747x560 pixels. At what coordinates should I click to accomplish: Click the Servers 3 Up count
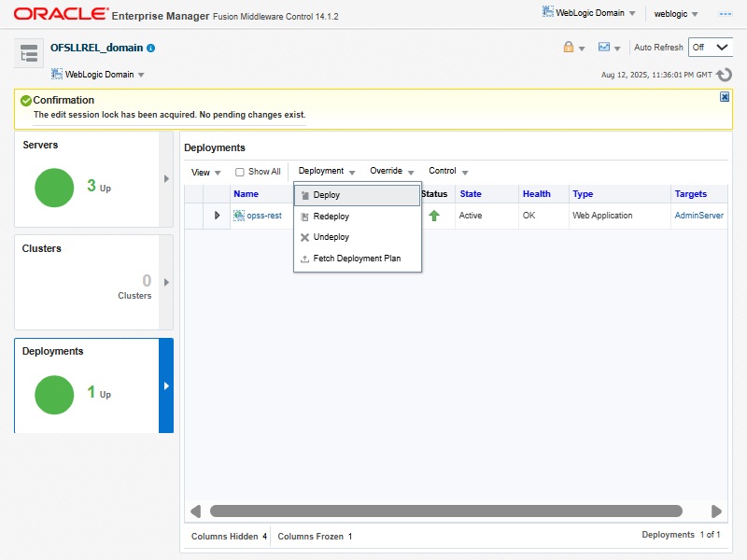pos(99,186)
